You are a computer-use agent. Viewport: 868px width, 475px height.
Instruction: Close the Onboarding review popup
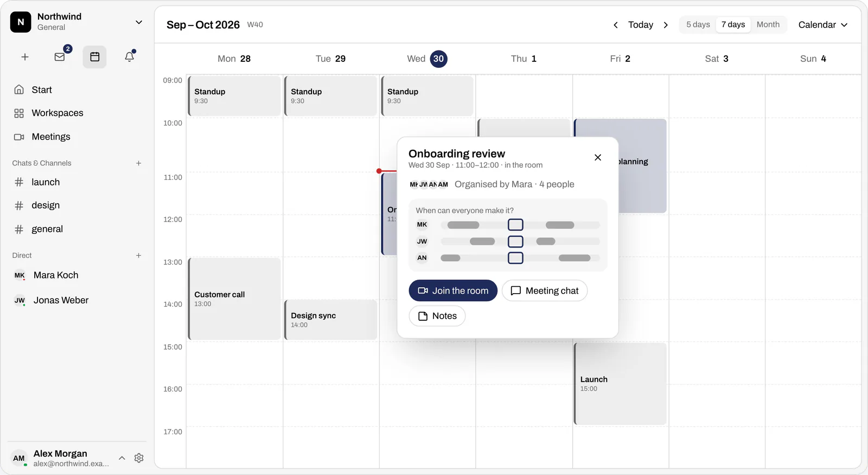click(x=598, y=157)
